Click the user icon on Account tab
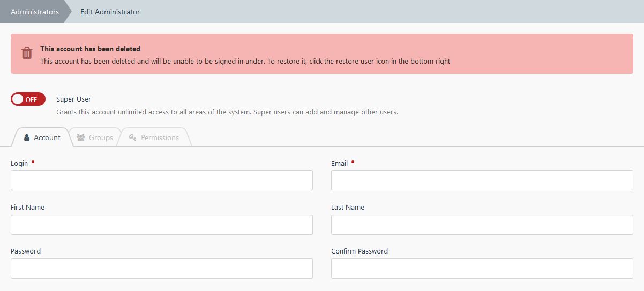Screen dimensions: 644x291 [x=27, y=137]
